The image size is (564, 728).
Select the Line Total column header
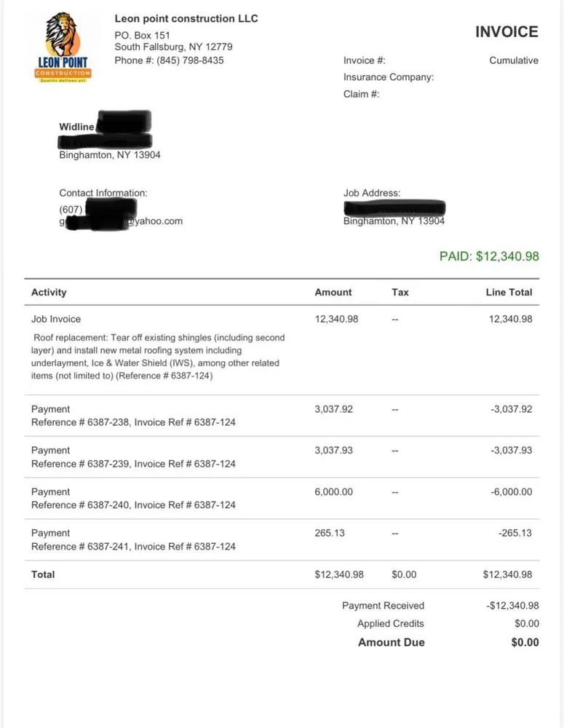509,292
